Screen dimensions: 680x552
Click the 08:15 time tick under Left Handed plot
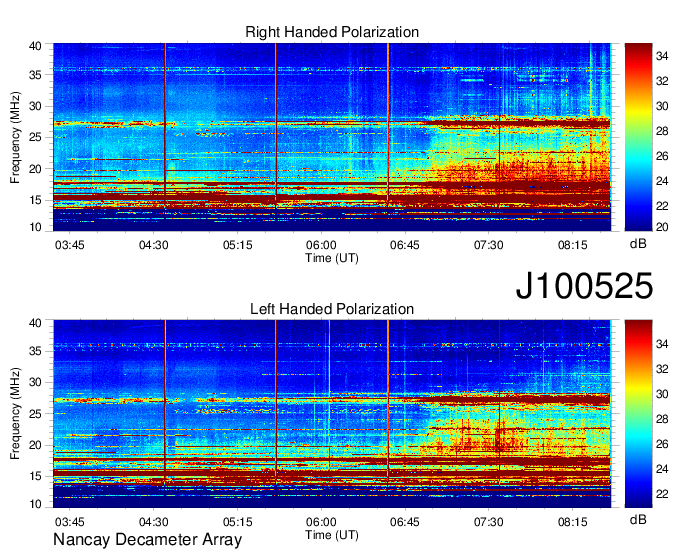click(572, 522)
